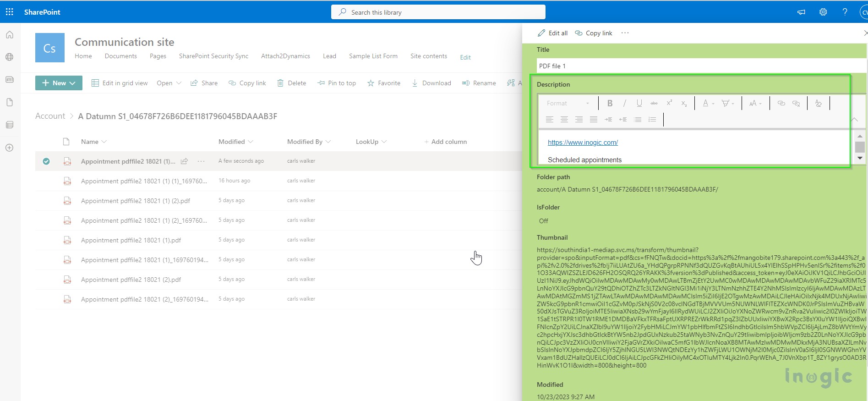The height and width of the screenshot is (401, 868).
Task: Open the My lists icon in the left rail
Action: (10, 125)
